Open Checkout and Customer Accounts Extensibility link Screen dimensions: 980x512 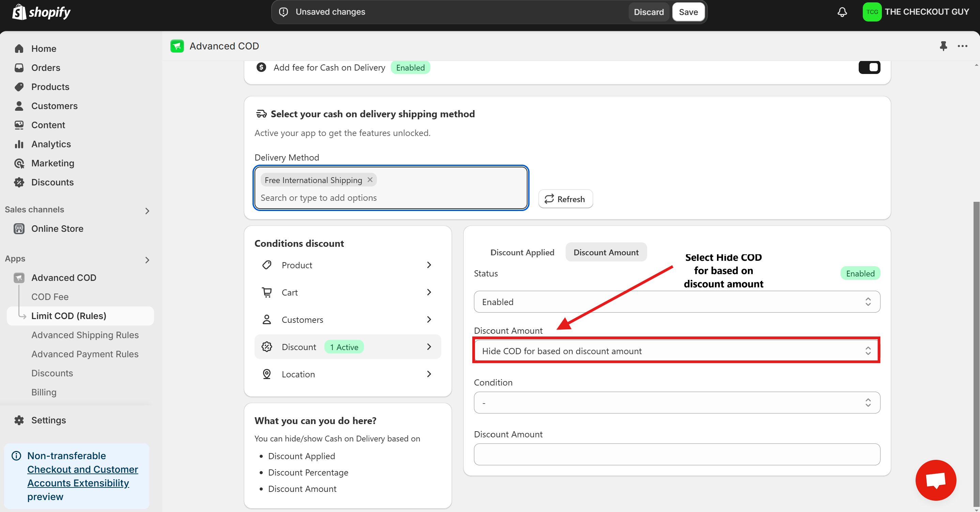pyautogui.click(x=82, y=476)
